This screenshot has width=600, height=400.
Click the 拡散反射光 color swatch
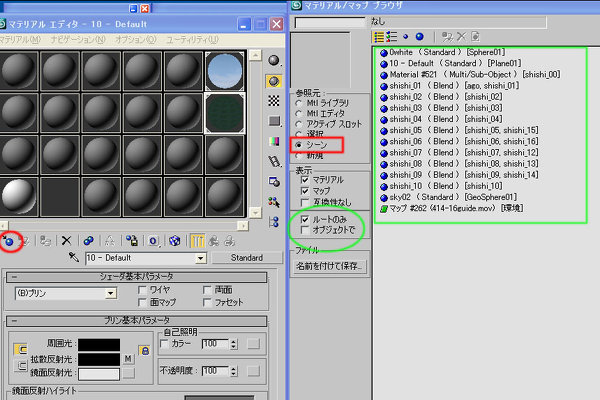98,358
